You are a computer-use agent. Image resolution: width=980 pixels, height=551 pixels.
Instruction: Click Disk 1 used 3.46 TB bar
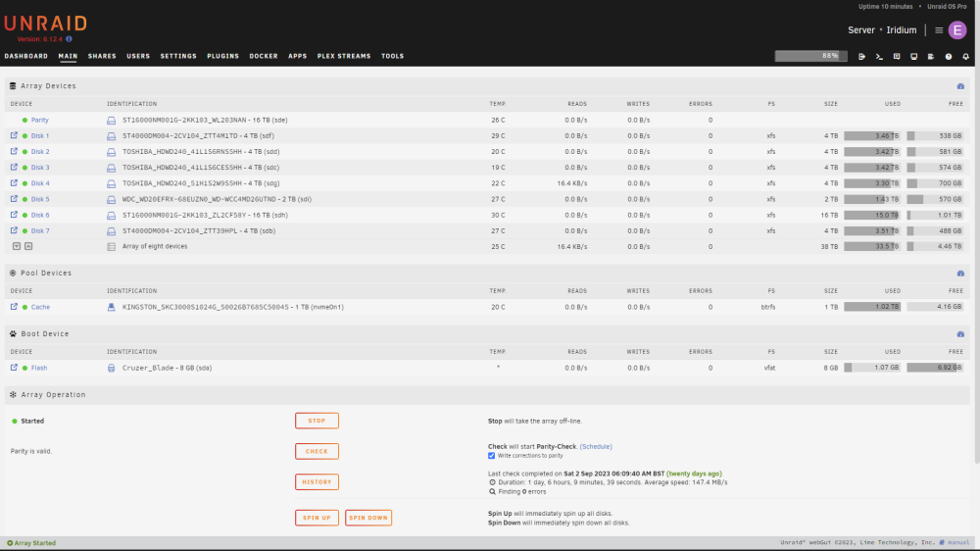pos(872,135)
